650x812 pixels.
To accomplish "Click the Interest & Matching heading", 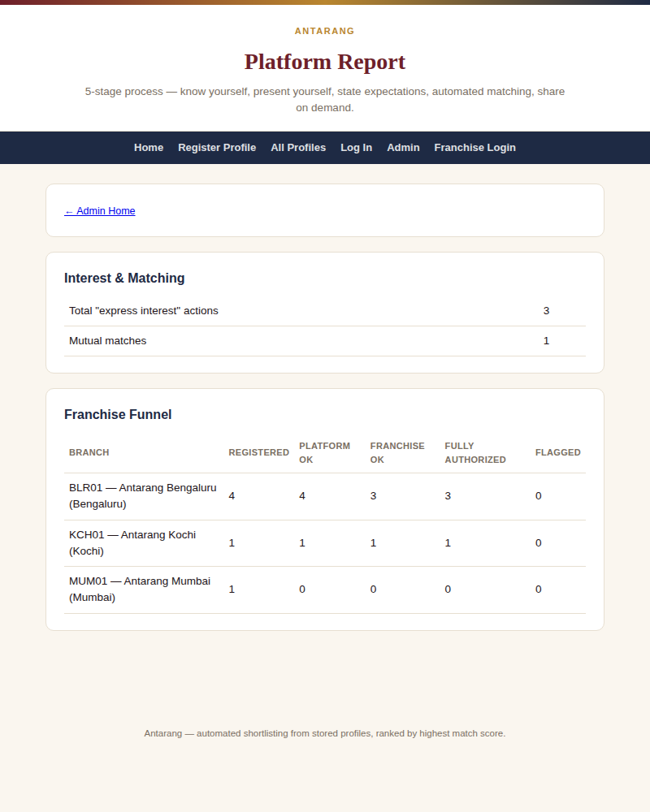I will coord(124,278).
